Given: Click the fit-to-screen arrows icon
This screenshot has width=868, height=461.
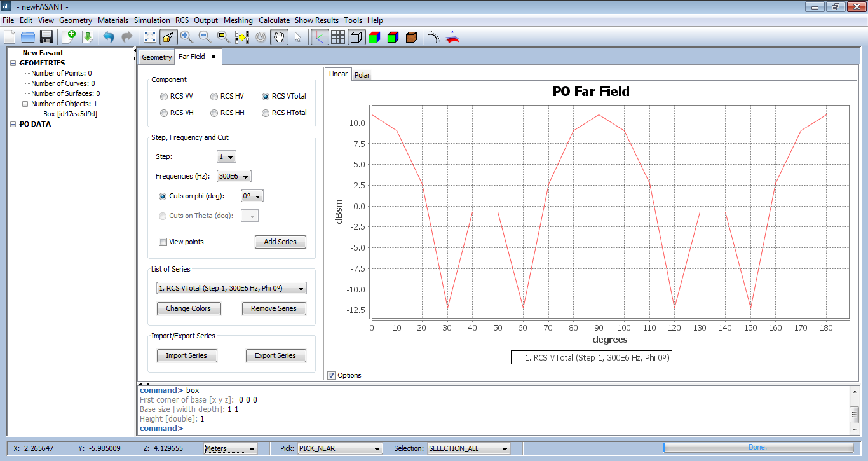Looking at the screenshot, I should (150, 37).
